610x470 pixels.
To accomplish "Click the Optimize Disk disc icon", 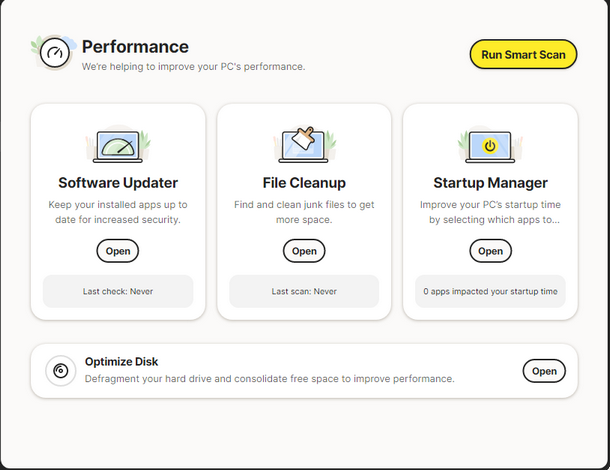I will [x=61, y=371].
